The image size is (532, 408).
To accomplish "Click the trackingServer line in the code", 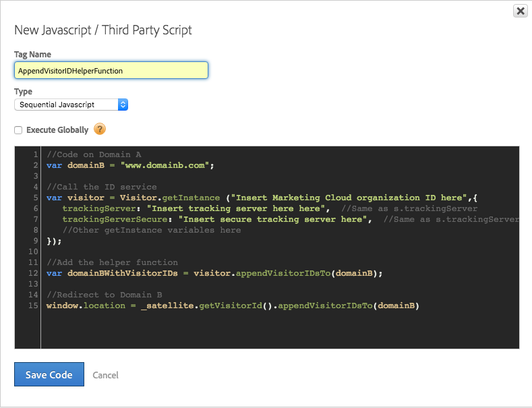I will click(x=270, y=209).
